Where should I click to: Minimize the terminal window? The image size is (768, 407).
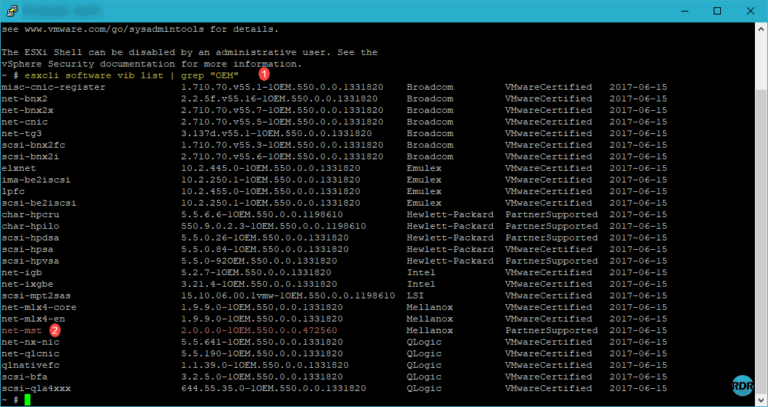pyautogui.click(x=684, y=11)
